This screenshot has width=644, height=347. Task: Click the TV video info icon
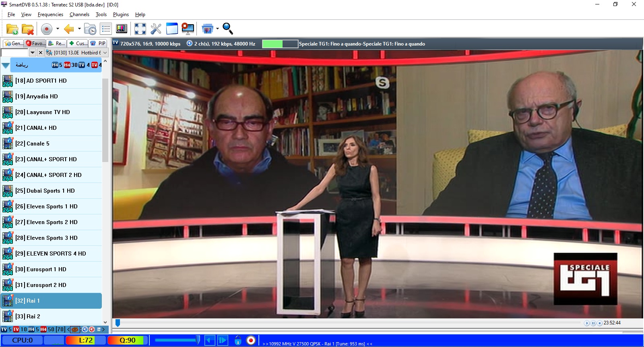click(x=116, y=43)
